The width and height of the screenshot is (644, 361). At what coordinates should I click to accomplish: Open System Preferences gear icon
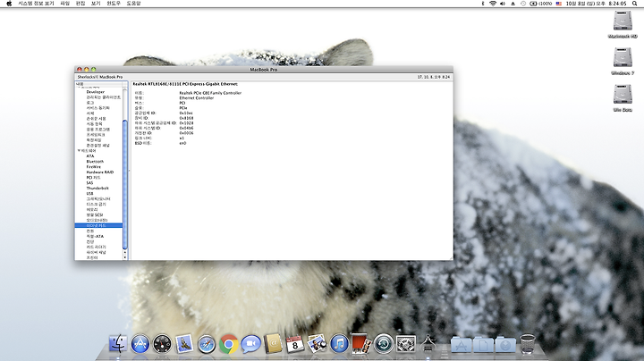[x=406, y=344]
